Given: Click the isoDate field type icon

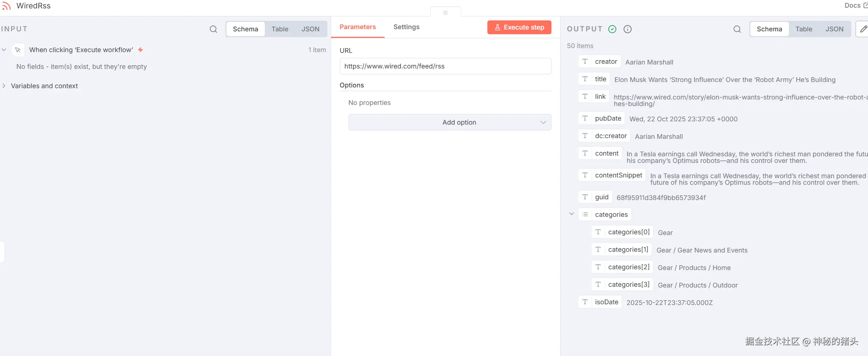Looking at the screenshot, I should click(585, 302).
